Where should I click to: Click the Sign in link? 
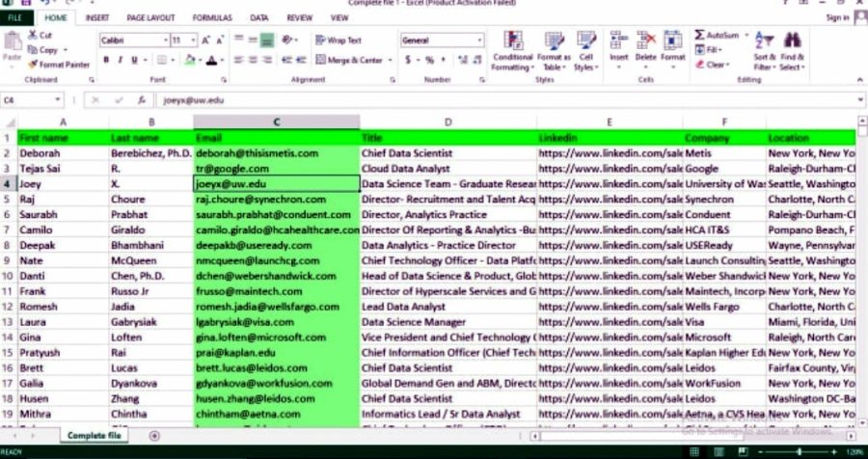click(837, 17)
